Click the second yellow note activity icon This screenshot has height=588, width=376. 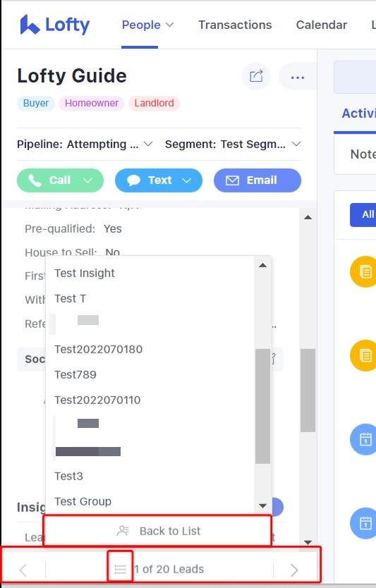(x=364, y=355)
